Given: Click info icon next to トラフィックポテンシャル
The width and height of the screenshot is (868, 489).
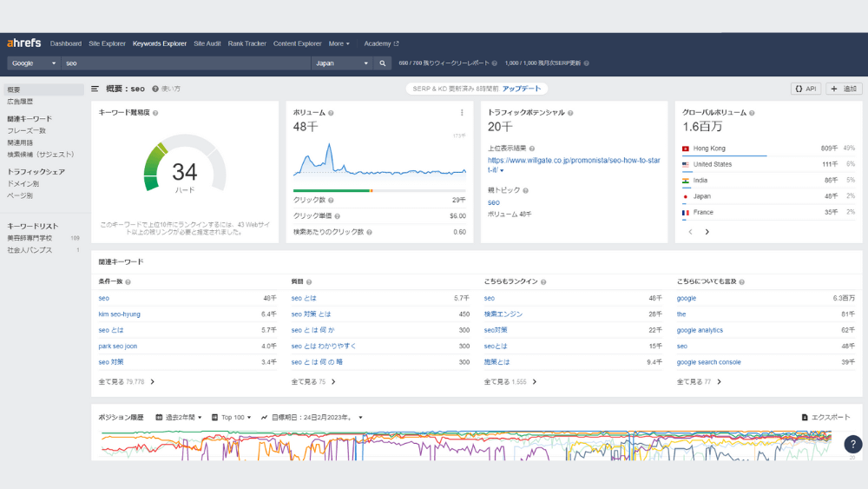Looking at the screenshot, I should [571, 113].
